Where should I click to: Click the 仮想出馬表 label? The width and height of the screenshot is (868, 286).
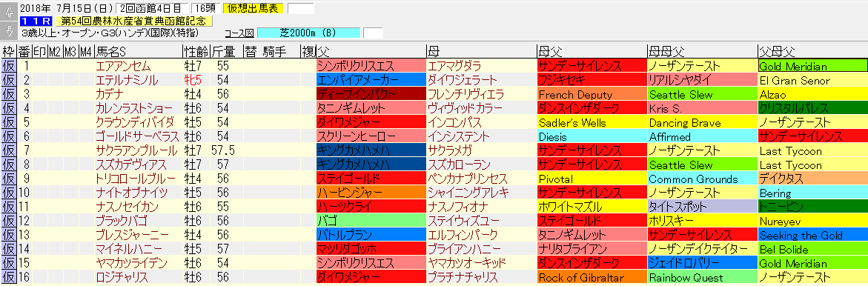click(x=253, y=8)
